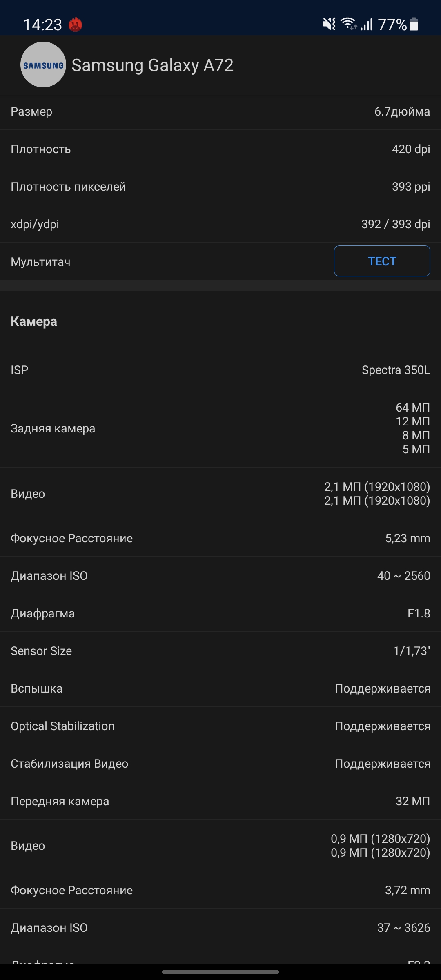Image resolution: width=441 pixels, height=980 pixels.
Task: Tap the 14:23 clock in status bar
Action: [x=42, y=24]
